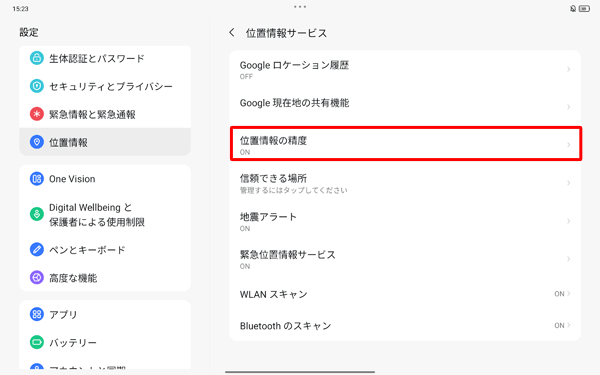Screen dimensions: 600x375
Task: Click the セキュリティとプライバシー shield icon
Action: pyautogui.click(x=37, y=86)
